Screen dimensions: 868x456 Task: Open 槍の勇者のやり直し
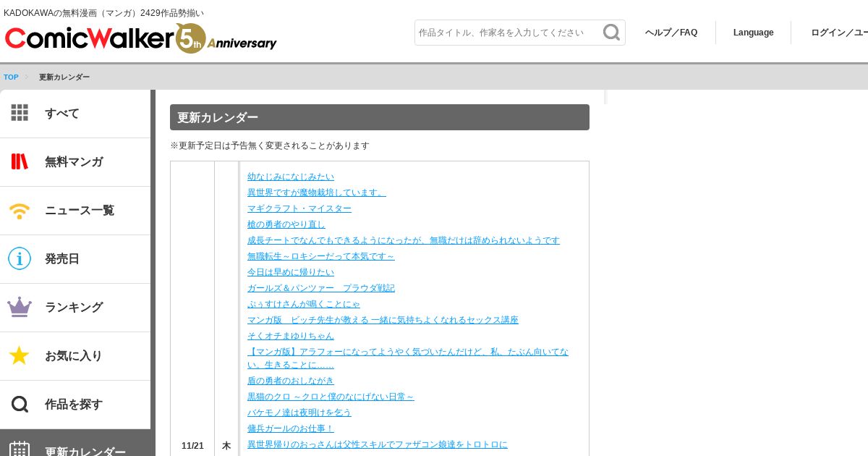tap(286, 224)
